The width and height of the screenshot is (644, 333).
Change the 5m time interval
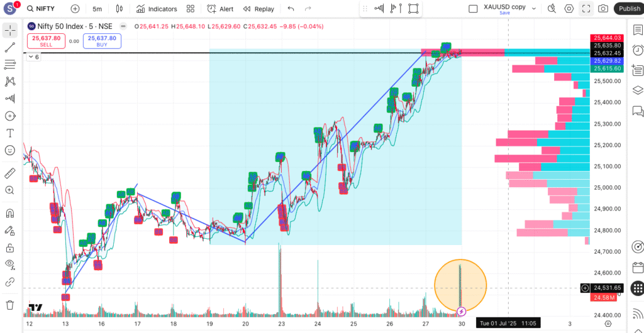(x=97, y=9)
